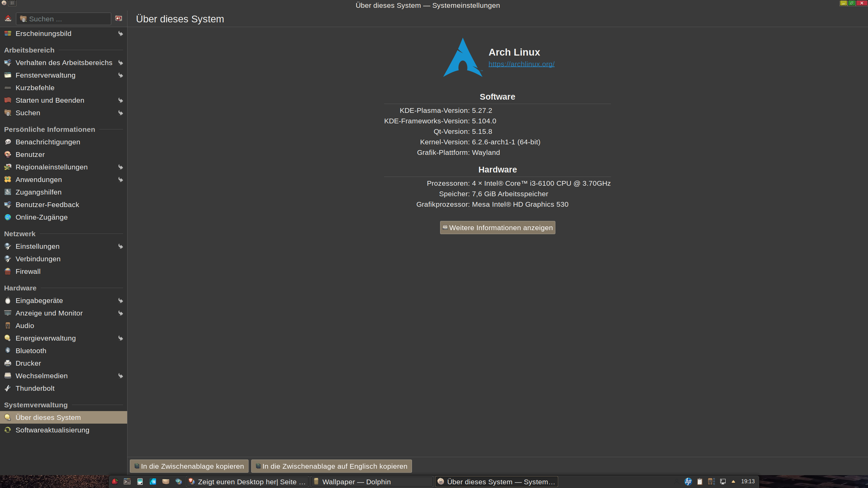Expand Energieverwaltung submenu arrow
The width and height of the screenshot is (868, 488).
(120, 338)
